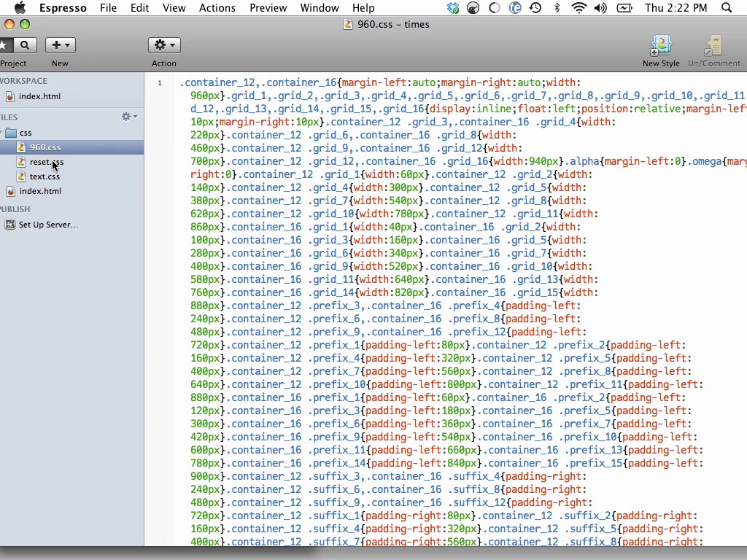Open the Actions menu
Screen dimensions: 747x560
217,8
